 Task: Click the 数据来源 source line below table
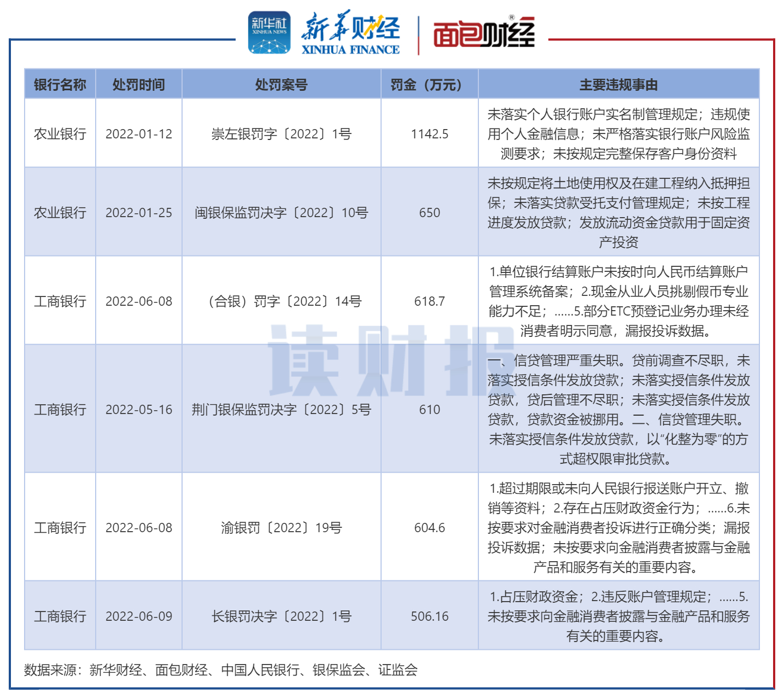pos(221,670)
